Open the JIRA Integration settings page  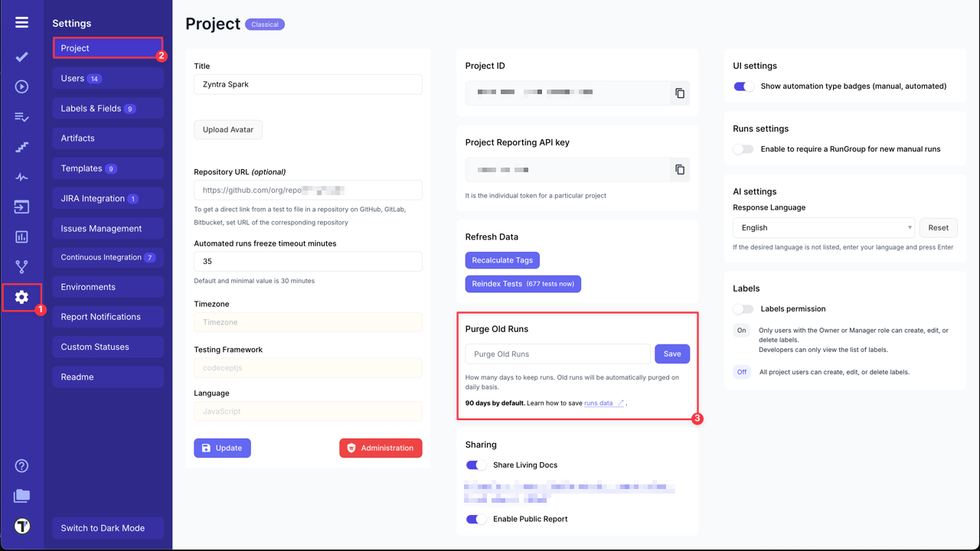(x=107, y=198)
